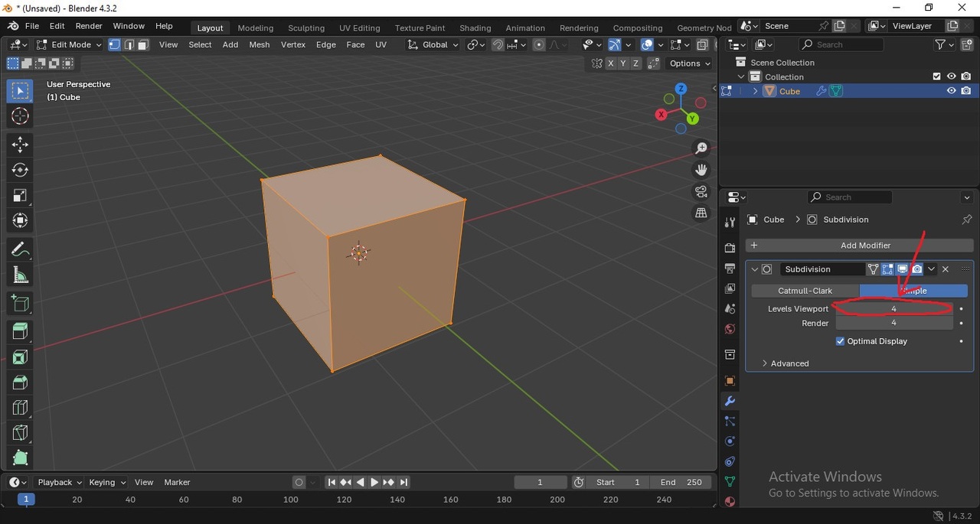
Task: Toggle Subdivision modifier viewport display
Action: point(903,269)
